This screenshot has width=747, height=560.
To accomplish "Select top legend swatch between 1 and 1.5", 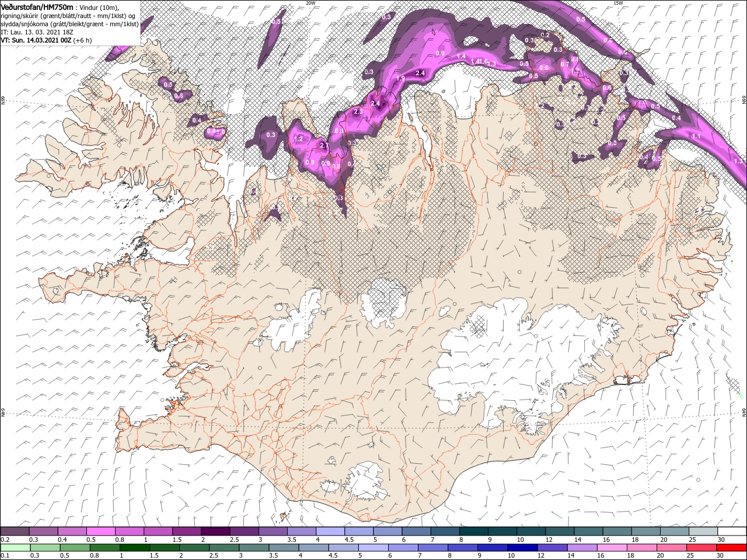I will tap(158, 531).
